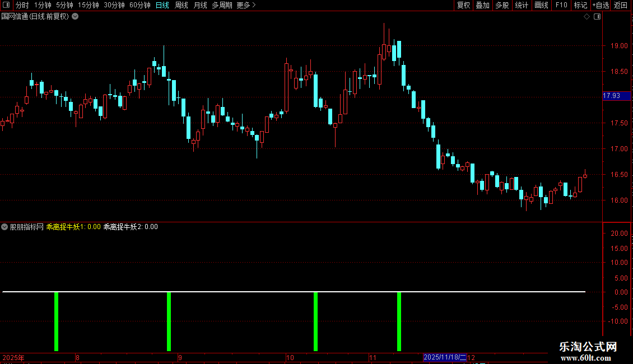Switch to the 15分钟 period
Screen dimensions: 633x364
pyautogui.click(x=89, y=5)
